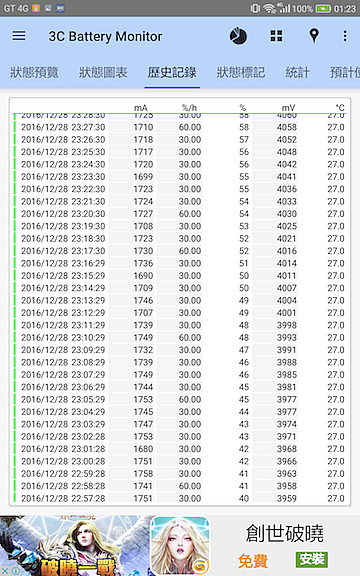Open the partially visible 預計 tab

[345, 72]
